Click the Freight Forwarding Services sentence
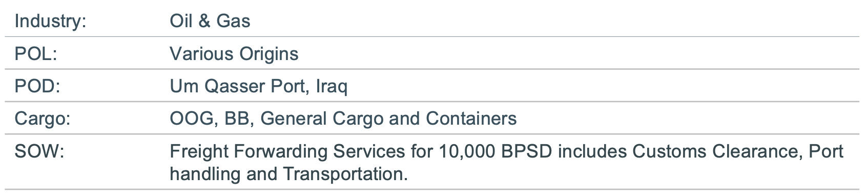 506,163
